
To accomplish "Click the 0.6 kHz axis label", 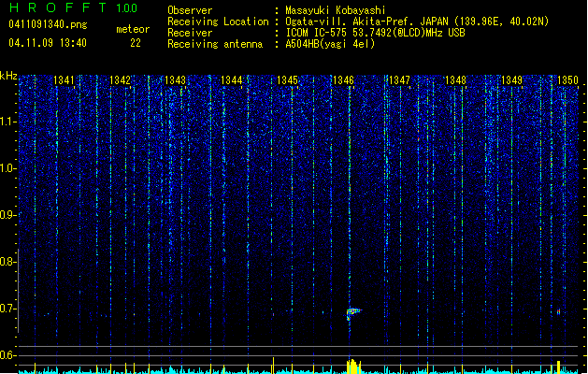I will click(x=7, y=355).
